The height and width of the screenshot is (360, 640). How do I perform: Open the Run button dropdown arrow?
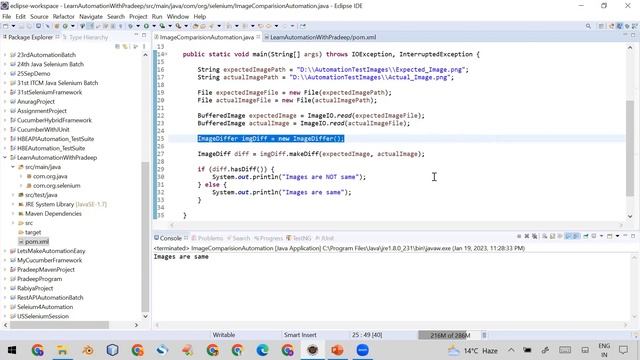click(x=154, y=26)
